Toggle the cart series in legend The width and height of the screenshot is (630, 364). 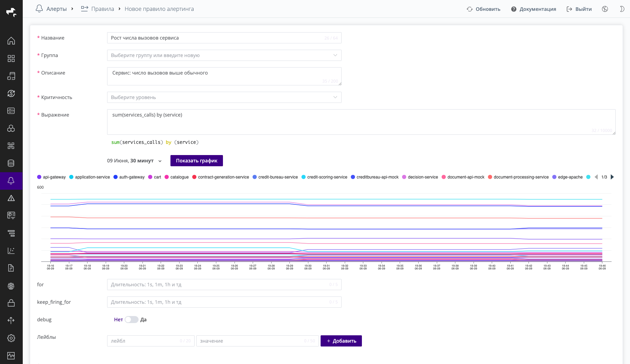pos(154,177)
